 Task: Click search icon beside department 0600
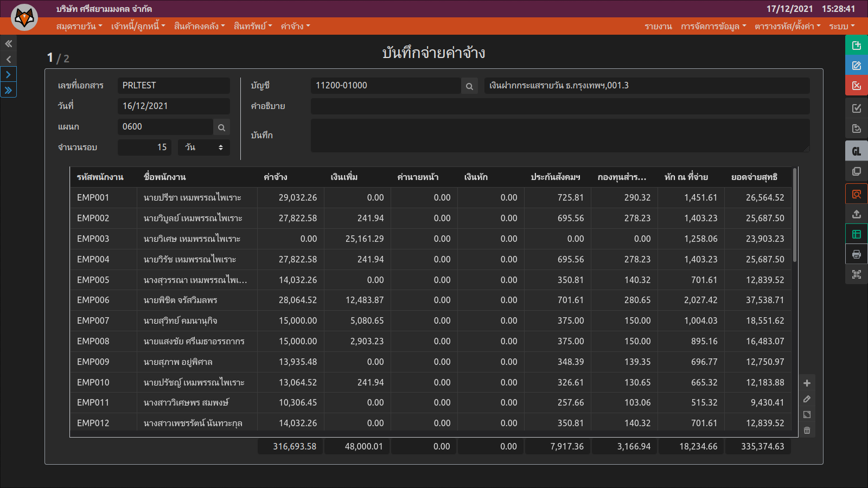point(221,127)
